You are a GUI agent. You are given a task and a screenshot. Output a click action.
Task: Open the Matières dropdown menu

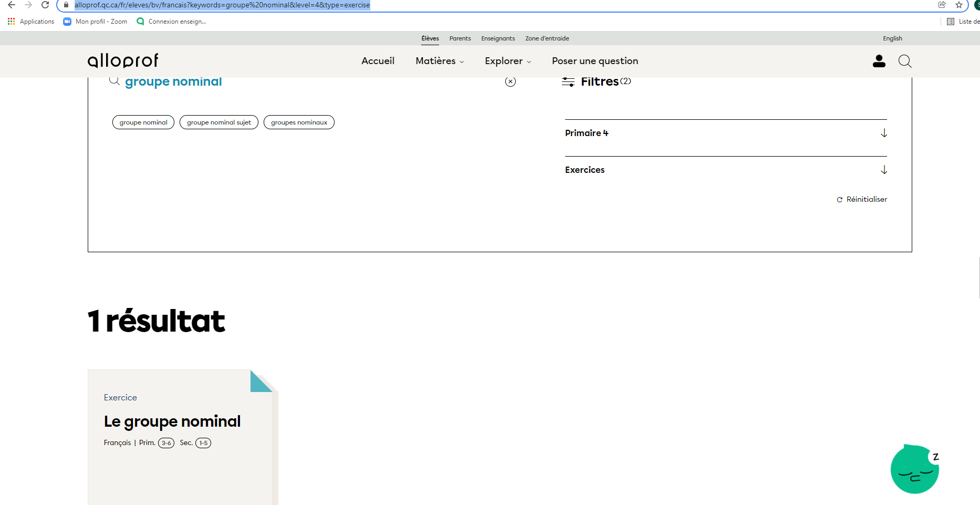pyautogui.click(x=440, y=61)
